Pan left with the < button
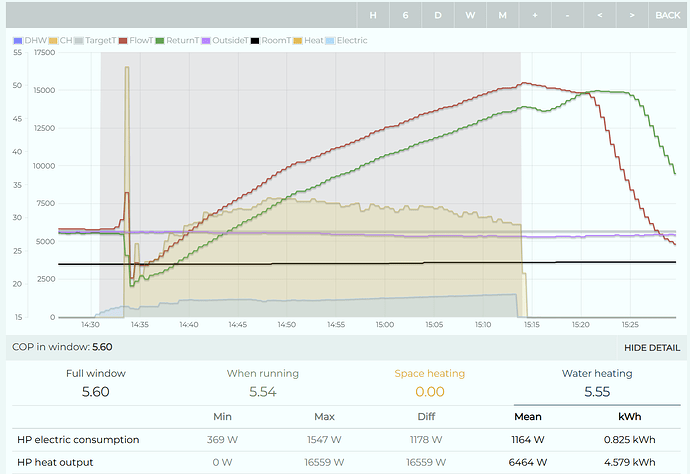The width and height of the screenshot is (690, 474). pos(600,15)
